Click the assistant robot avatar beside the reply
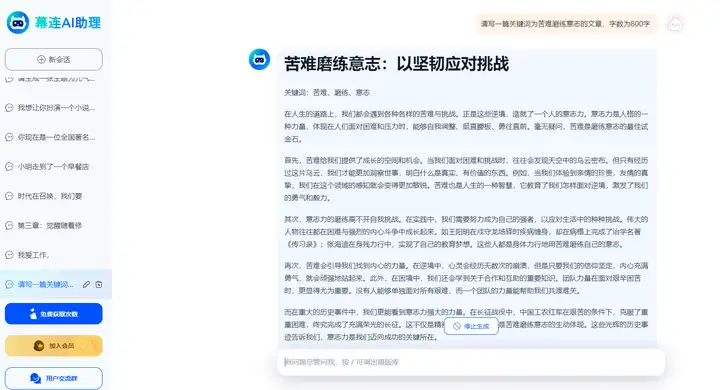720x390 pixels. pos(259,60)
